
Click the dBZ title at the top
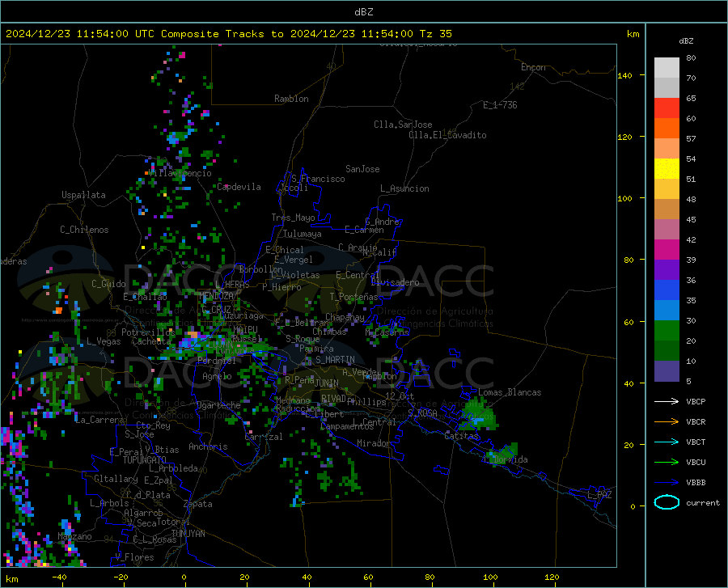click(x=363, y=12)
